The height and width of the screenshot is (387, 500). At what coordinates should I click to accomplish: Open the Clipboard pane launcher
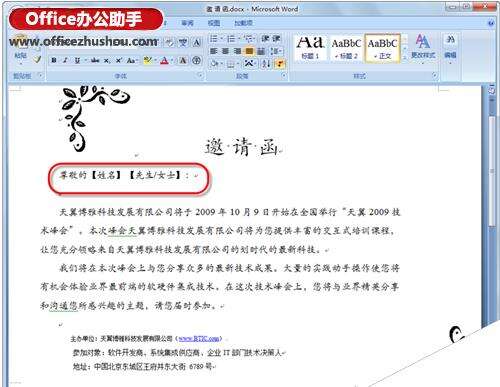point(40,76)
